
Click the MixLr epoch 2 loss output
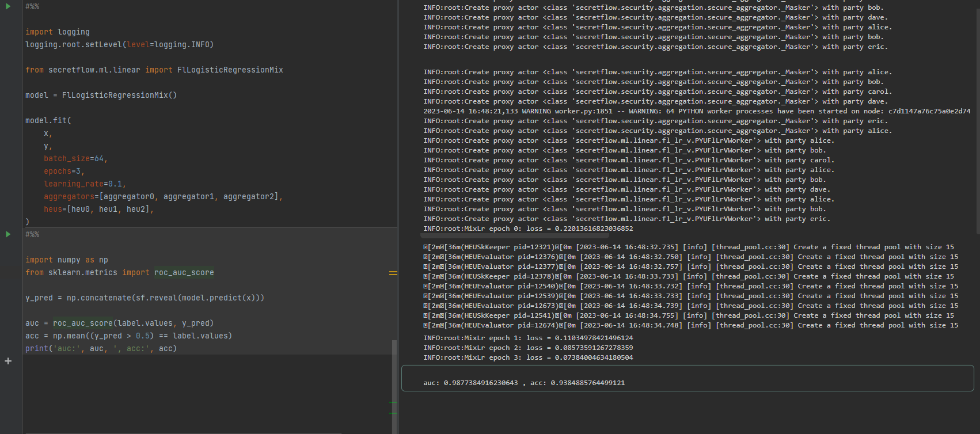pyautogui.click(x=528, y=348)
